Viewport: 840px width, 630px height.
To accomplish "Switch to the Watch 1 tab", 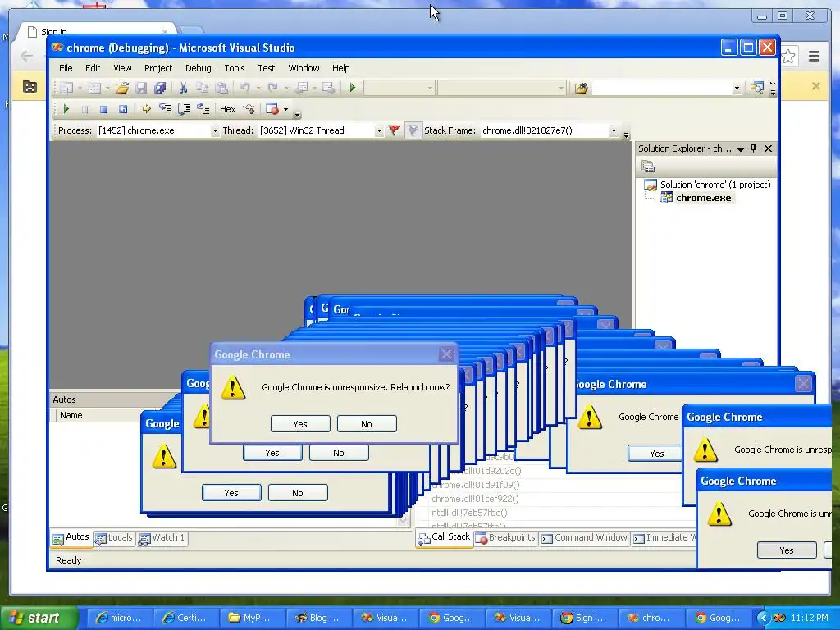I will [162, 538].
